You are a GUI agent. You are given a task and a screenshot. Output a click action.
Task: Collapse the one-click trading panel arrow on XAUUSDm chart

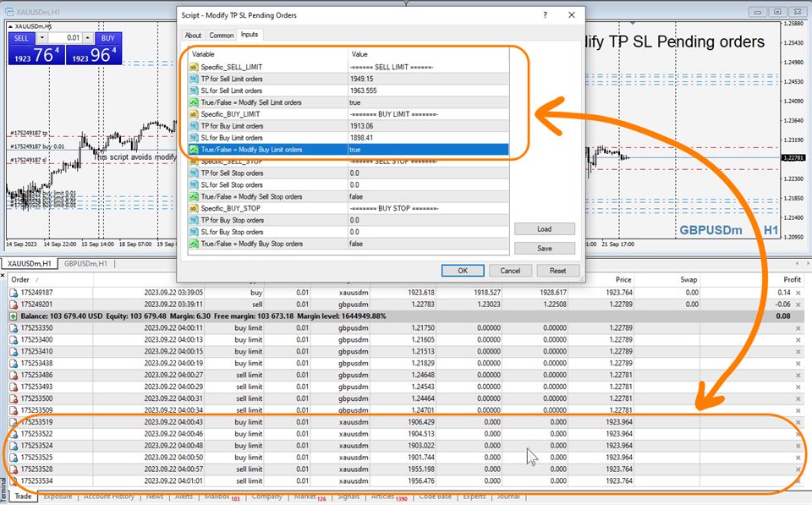pyautogui.click(x=12, y=26)
